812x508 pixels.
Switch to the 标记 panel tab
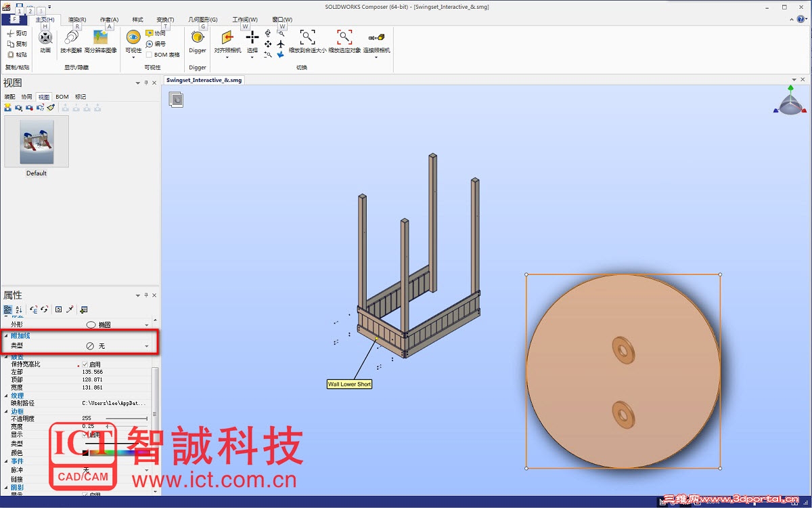coord(81,97)
